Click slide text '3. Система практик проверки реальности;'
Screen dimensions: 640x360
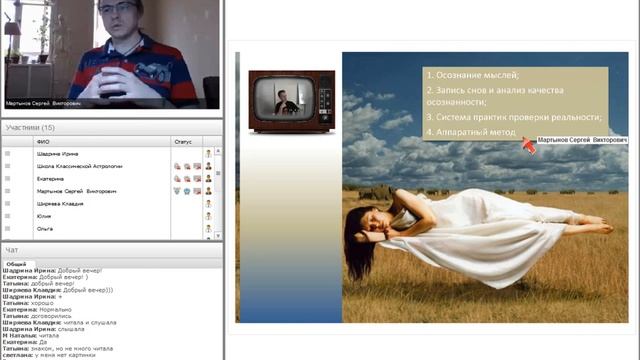(514, 117)
